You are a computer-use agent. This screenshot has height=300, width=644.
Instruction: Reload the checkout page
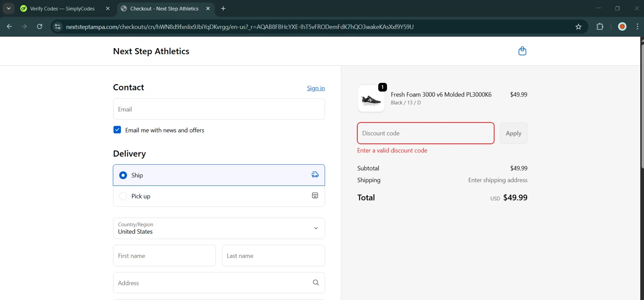(x=39, y=27)
